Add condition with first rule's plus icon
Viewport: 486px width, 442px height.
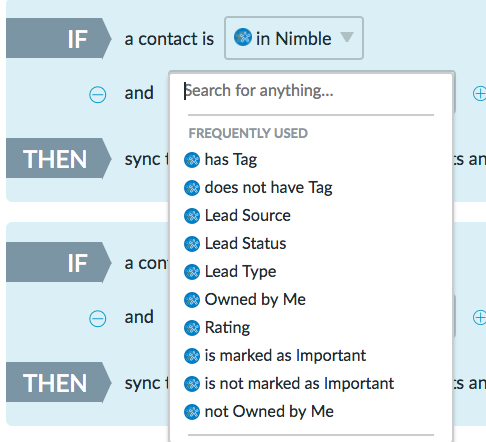click(479, 94)
